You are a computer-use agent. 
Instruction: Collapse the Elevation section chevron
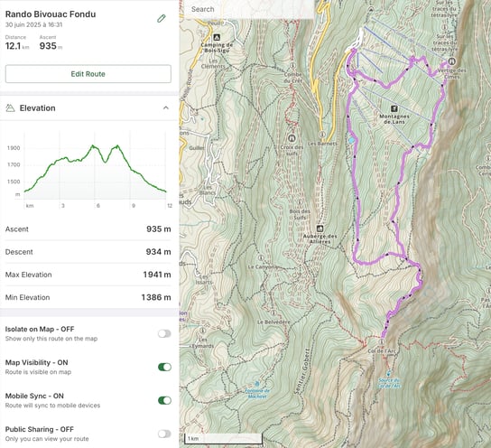(x=166, y=108)
